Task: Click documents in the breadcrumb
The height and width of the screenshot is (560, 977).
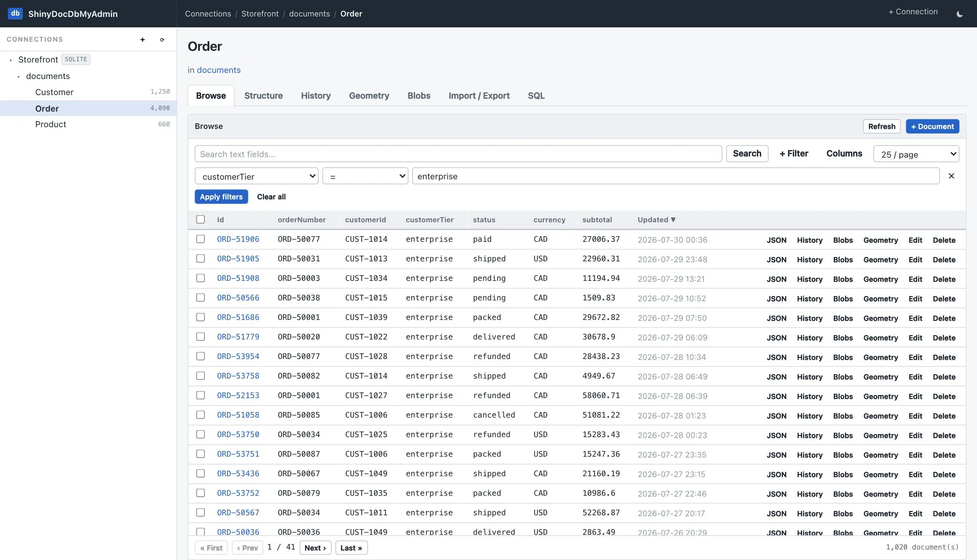Action: click(310, 14)
